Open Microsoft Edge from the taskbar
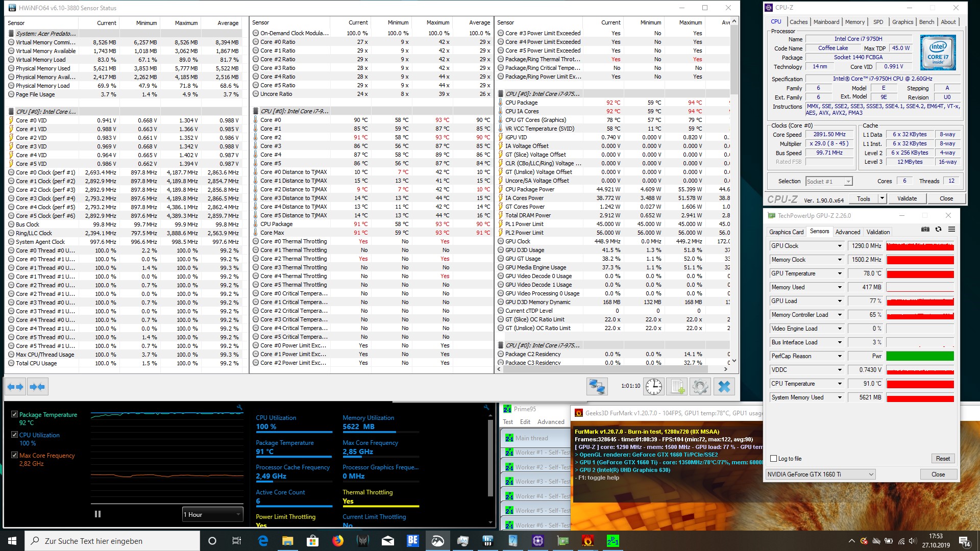980x551 pixels. [263, 540]
